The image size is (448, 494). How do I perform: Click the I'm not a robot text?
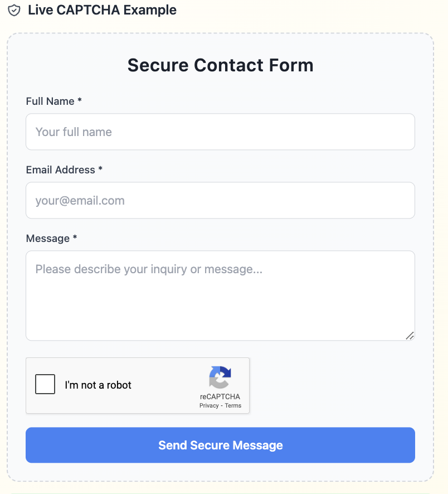98,385
